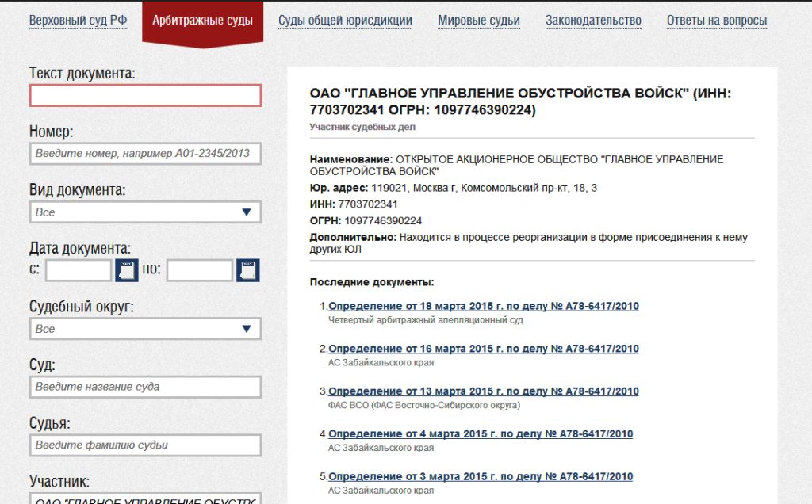
Task: Open the Законодательство tab
Action: click(593, 21)
